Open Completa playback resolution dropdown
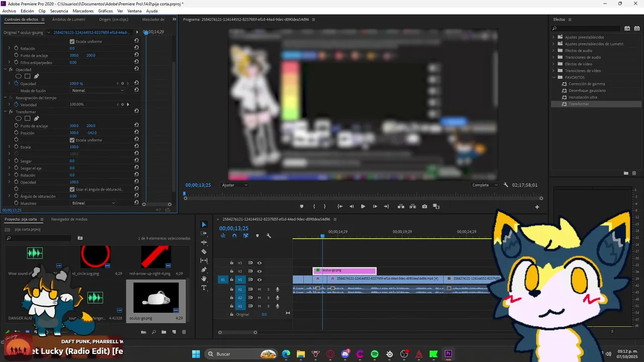644x362 pixels. 485,185
